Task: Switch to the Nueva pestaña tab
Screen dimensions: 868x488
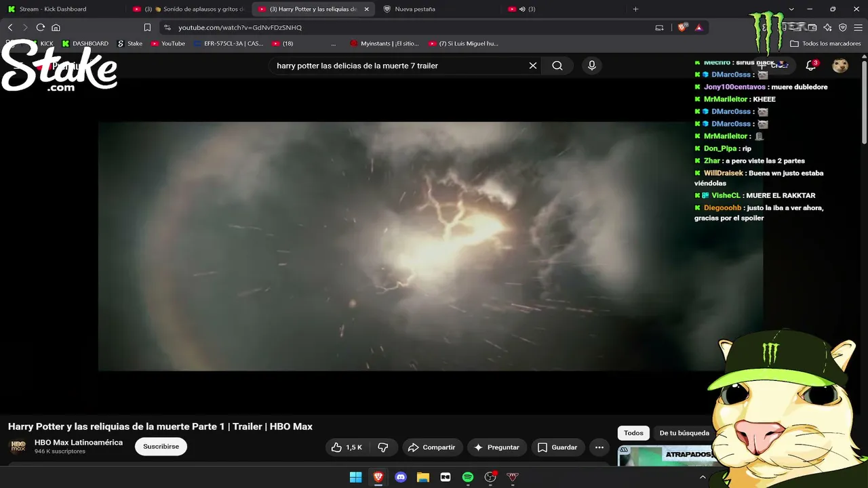Action: (439, 9)
